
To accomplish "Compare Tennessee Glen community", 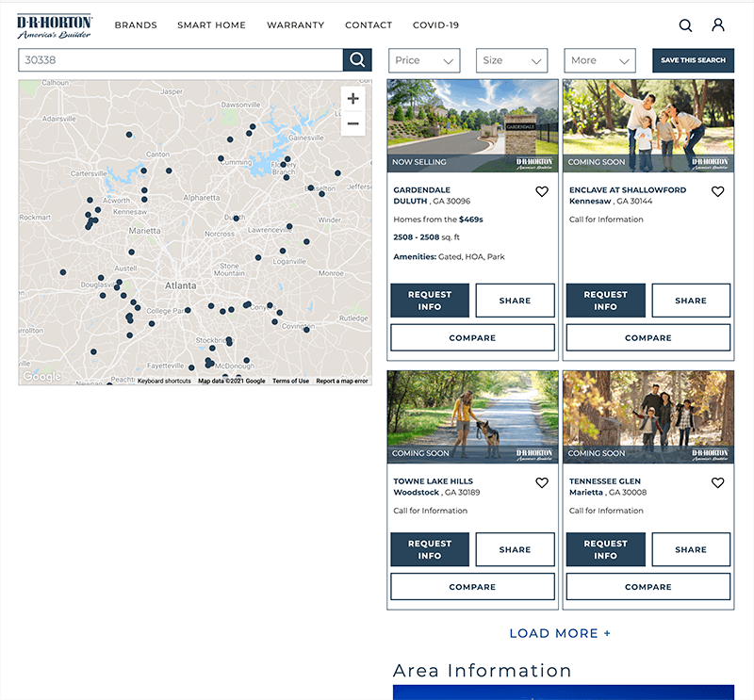I will pos(648,587).
